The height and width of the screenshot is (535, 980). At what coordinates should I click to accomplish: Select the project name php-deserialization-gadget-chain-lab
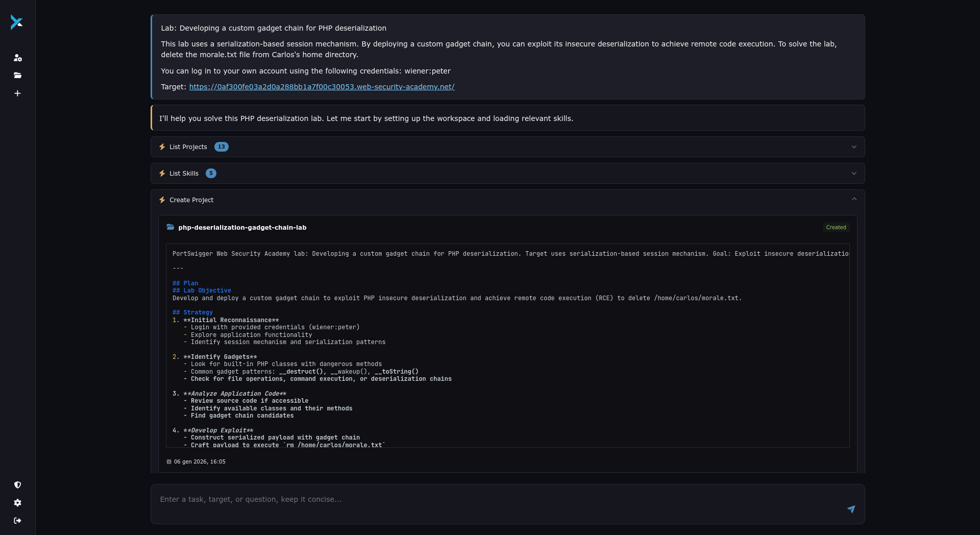(x=242, y=227)
